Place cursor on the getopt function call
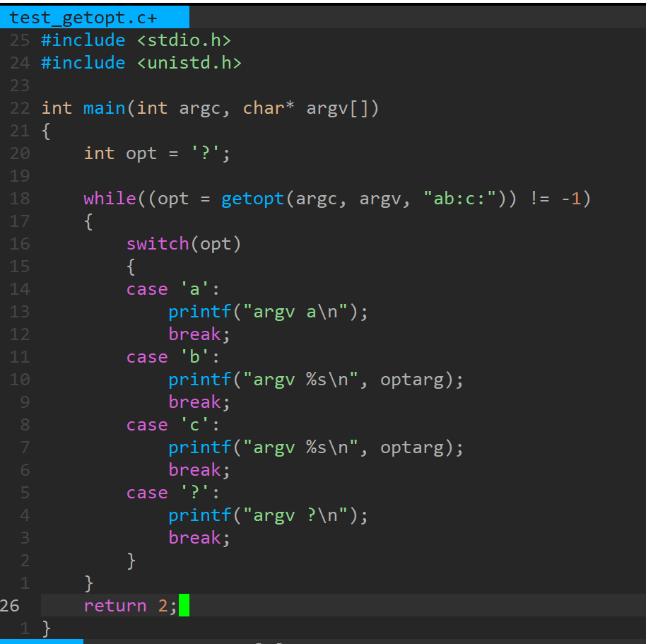This screenshot has height=644, width=646. [x=252, y=198]
